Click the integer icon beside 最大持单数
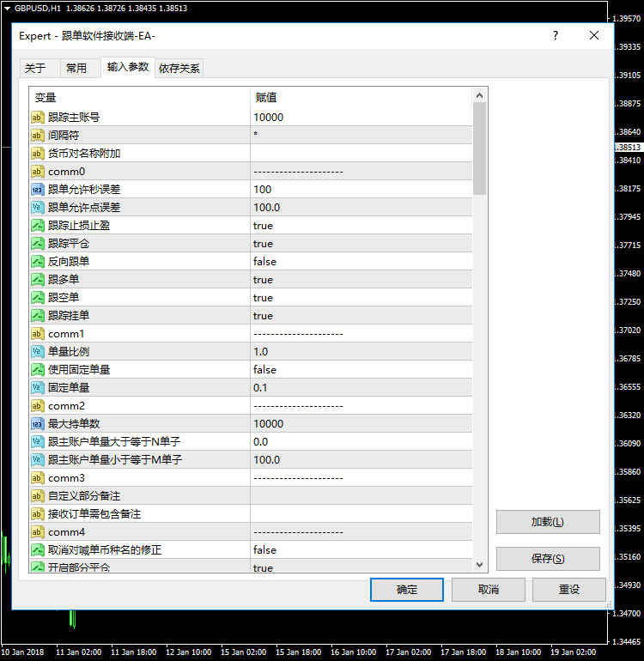Screen dimensions: 644x661 (x=38, y=424)
